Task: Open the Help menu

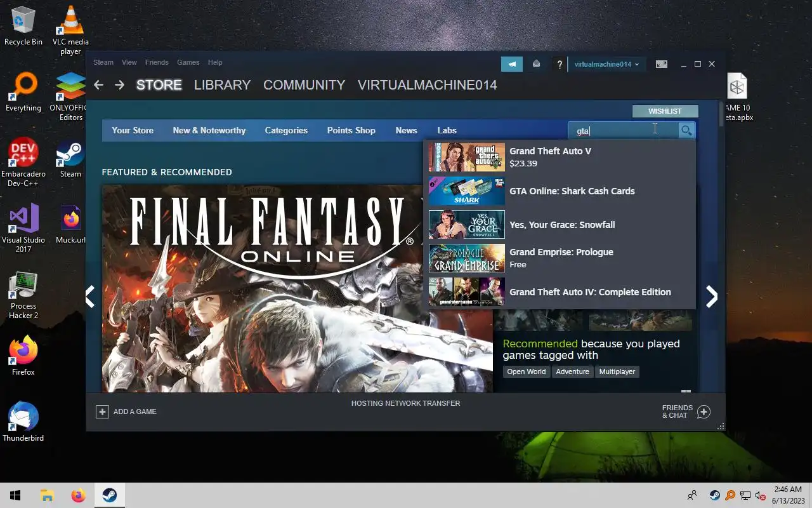Action: 215,62
